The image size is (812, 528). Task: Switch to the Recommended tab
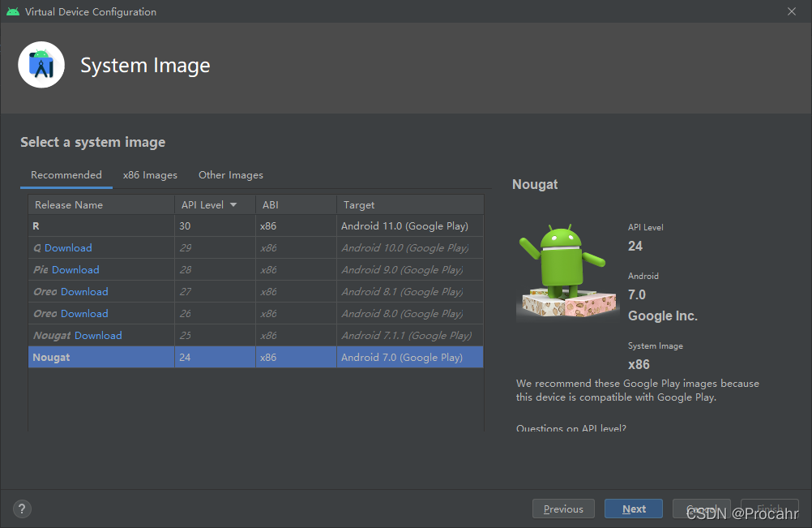point(66,175)
